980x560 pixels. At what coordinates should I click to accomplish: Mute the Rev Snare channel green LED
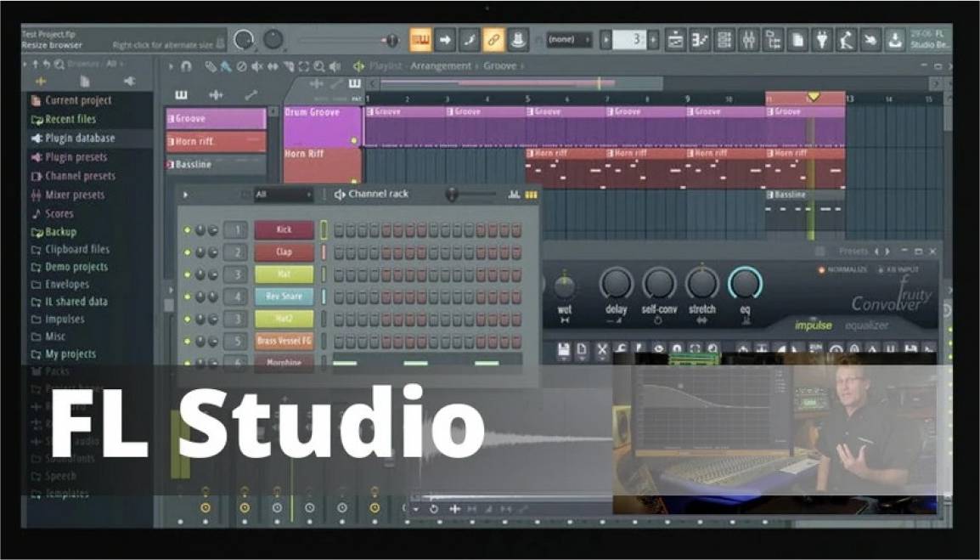point(187,297)
